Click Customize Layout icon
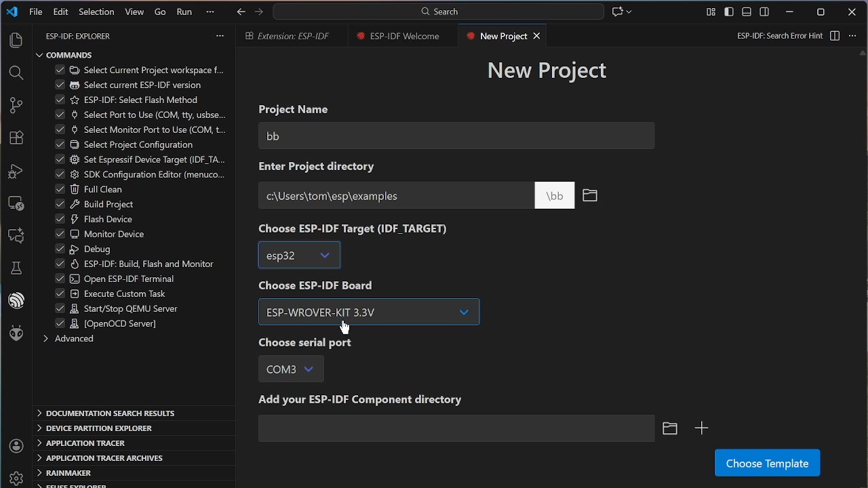 pos(711,12)
